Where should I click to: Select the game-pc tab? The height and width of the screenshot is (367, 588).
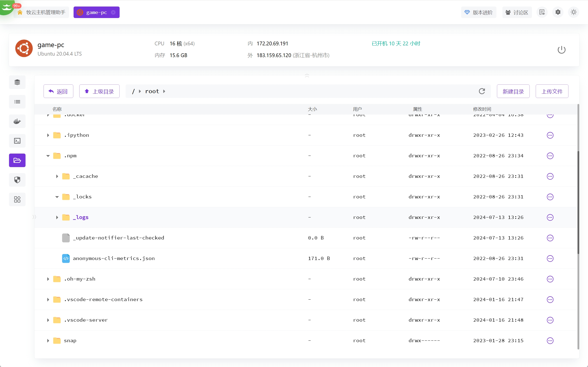coord(96,12)
